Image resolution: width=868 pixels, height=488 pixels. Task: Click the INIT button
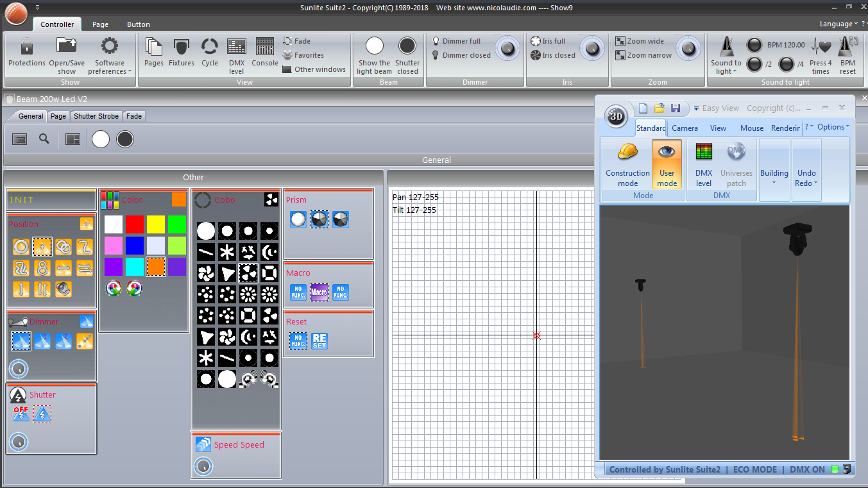[51, 200]
